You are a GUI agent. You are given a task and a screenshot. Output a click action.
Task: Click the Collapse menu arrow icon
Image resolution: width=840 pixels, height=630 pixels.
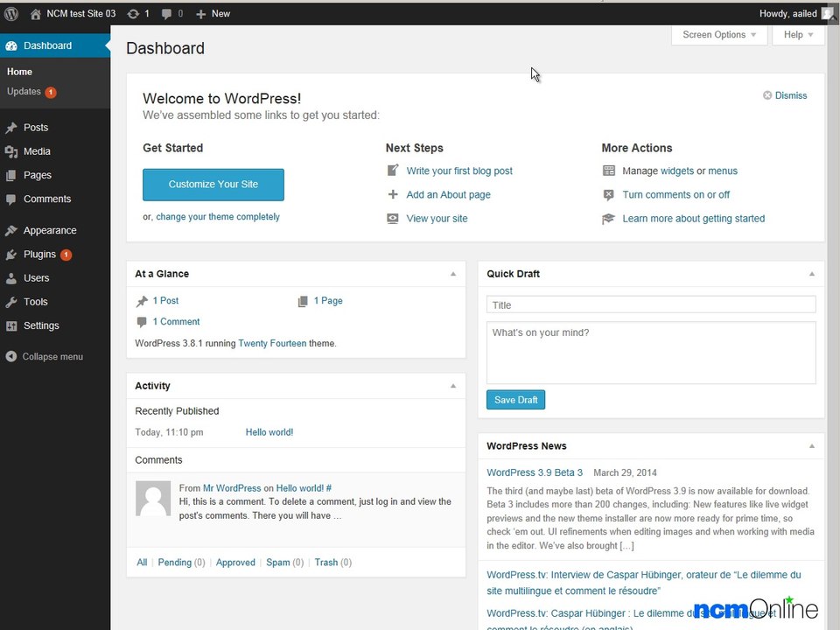[x=11, y=356]
